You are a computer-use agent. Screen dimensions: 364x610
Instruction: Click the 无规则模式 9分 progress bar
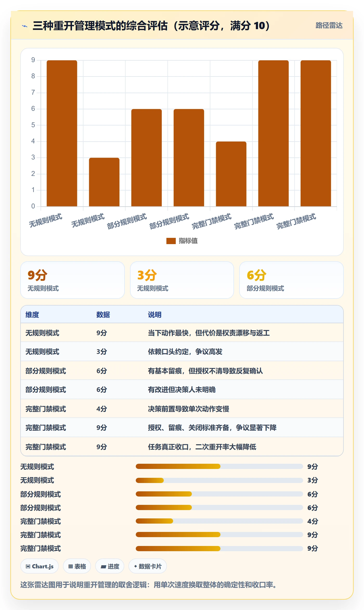point(219,466)
